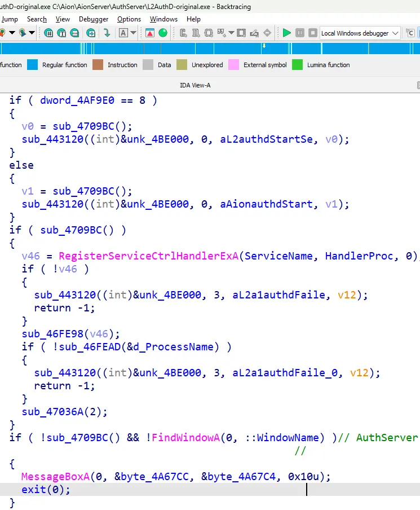
Task: Click the External symbol pink legend swatch
Action: point(233,65)
